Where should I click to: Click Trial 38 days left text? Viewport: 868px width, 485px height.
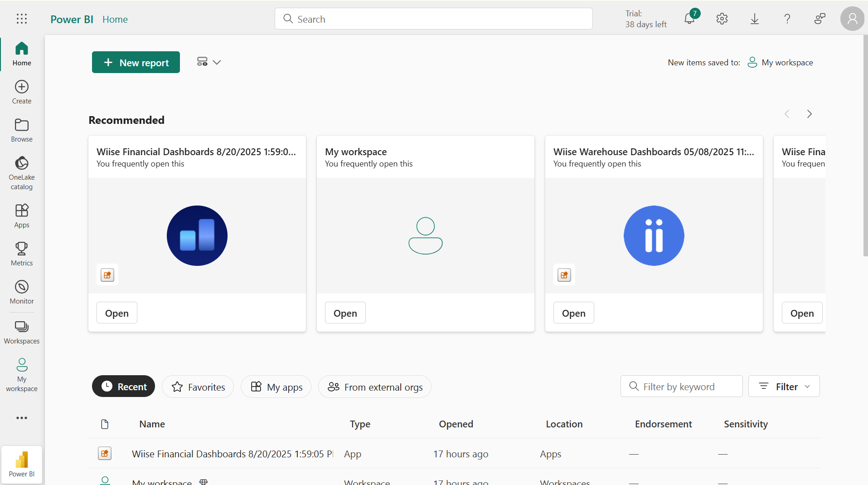pos(646,19)
